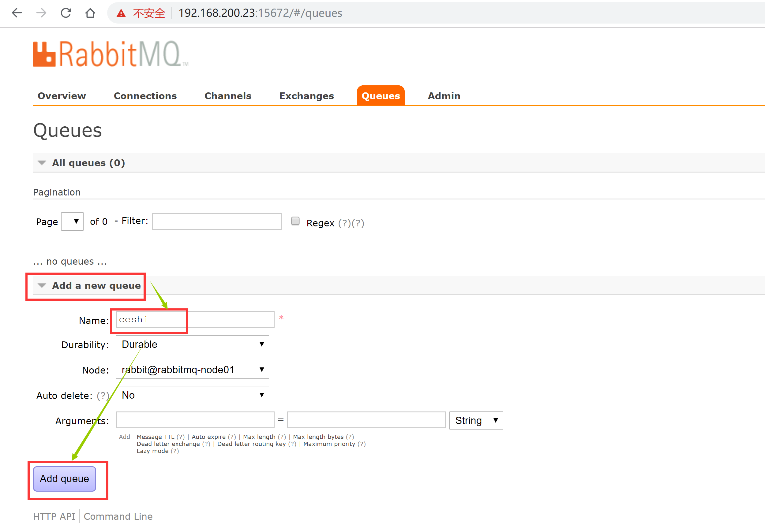
Task: Open the Admin tab
Action: point(444,96)
